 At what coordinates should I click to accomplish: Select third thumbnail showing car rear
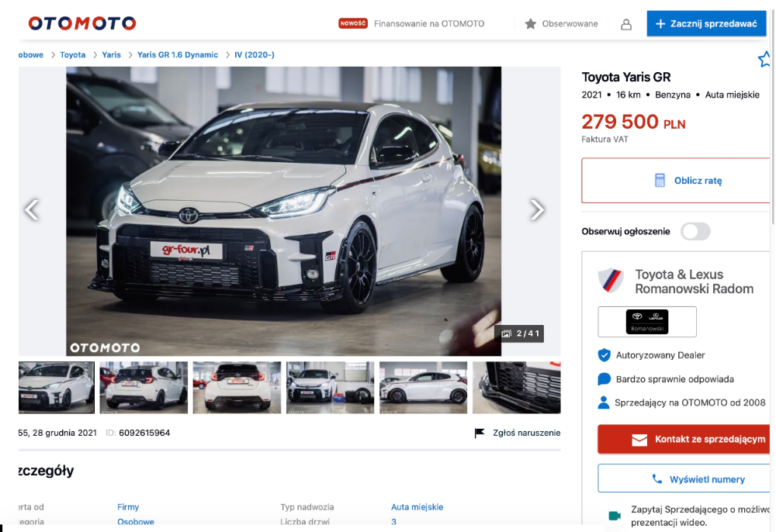tap(237, 387)
